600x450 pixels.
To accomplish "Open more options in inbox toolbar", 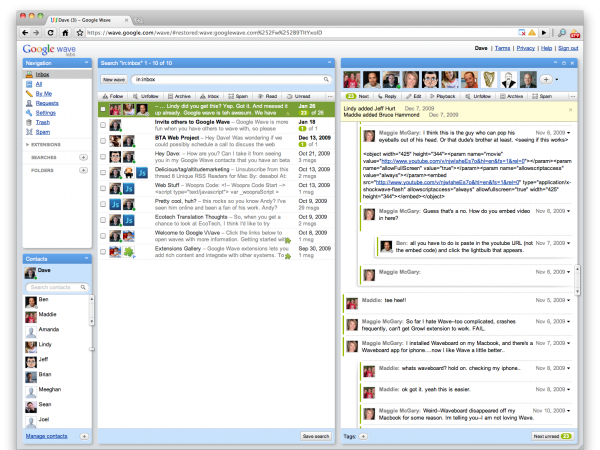I will coord(330,96).
